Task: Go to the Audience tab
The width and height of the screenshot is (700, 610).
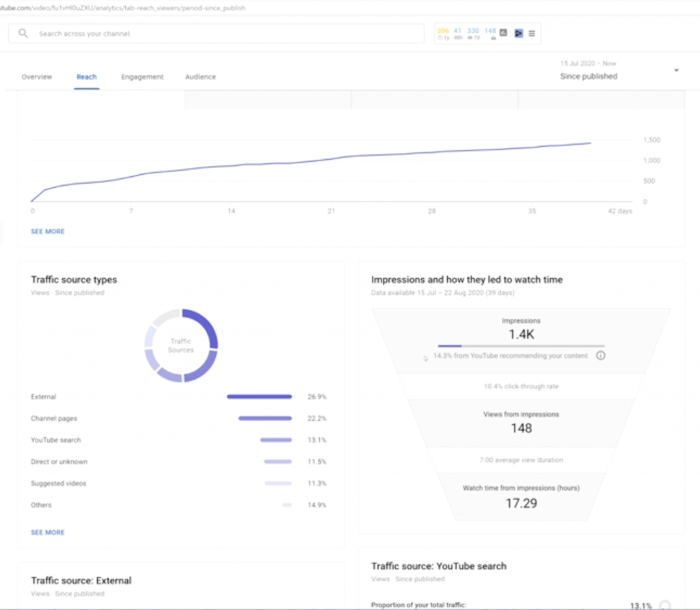Action: coord(200,77)
